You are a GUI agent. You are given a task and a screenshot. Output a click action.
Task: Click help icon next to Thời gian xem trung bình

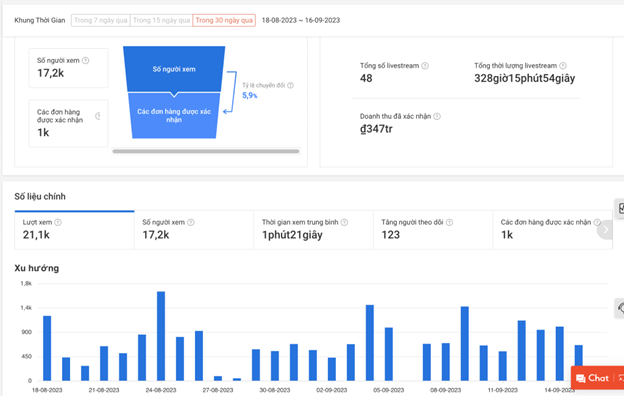(x=345, y=222)
